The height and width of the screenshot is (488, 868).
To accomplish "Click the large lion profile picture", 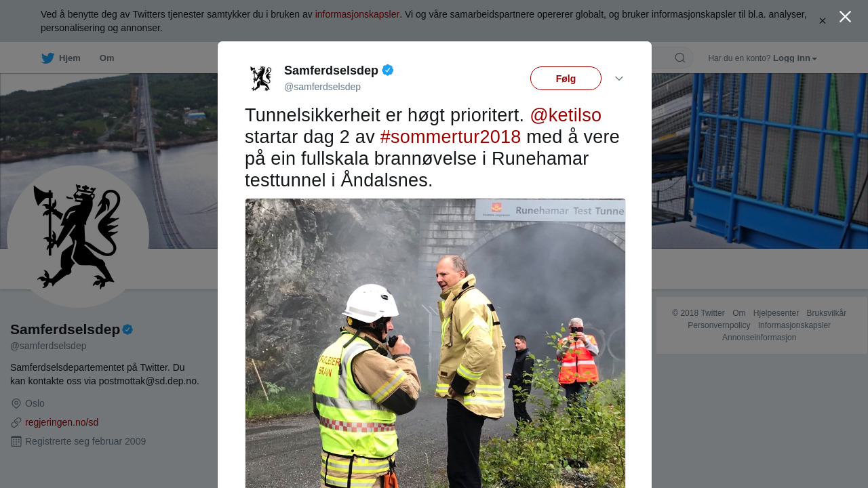I will [78, 237].
